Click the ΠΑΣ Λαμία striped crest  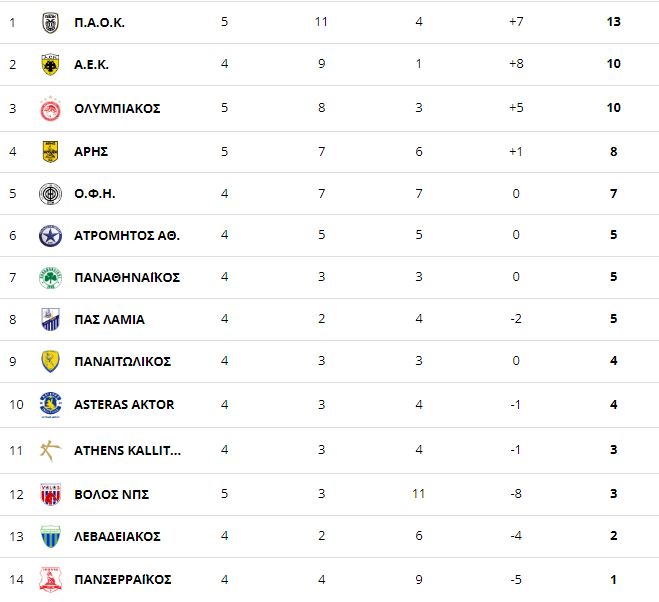click(x=50, y=319)
